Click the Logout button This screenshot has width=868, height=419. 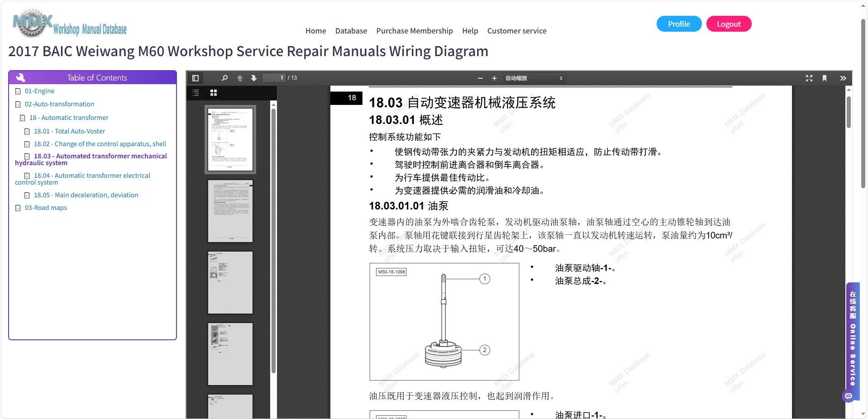pyautogui.click(x=729, y=24)
